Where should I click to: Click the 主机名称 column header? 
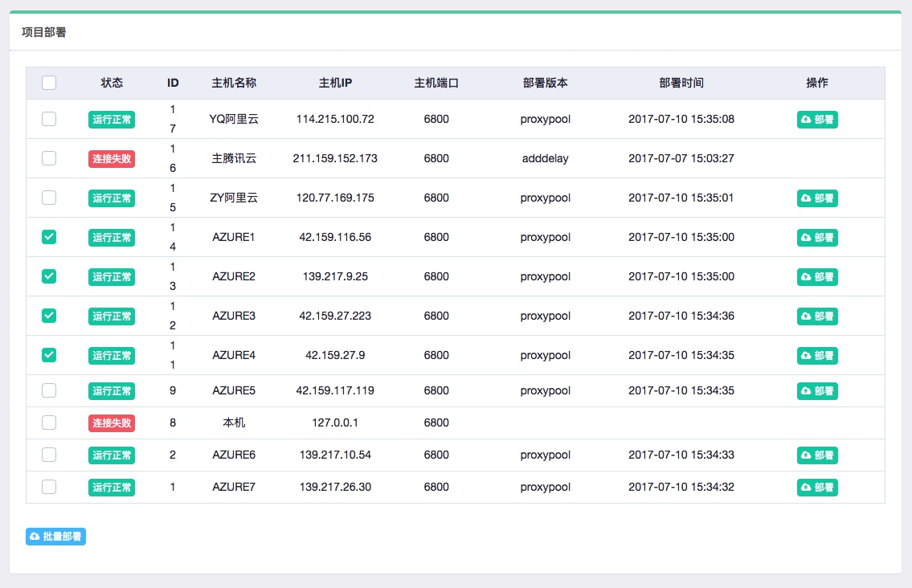pyautogui.click(x=234, y=83)
